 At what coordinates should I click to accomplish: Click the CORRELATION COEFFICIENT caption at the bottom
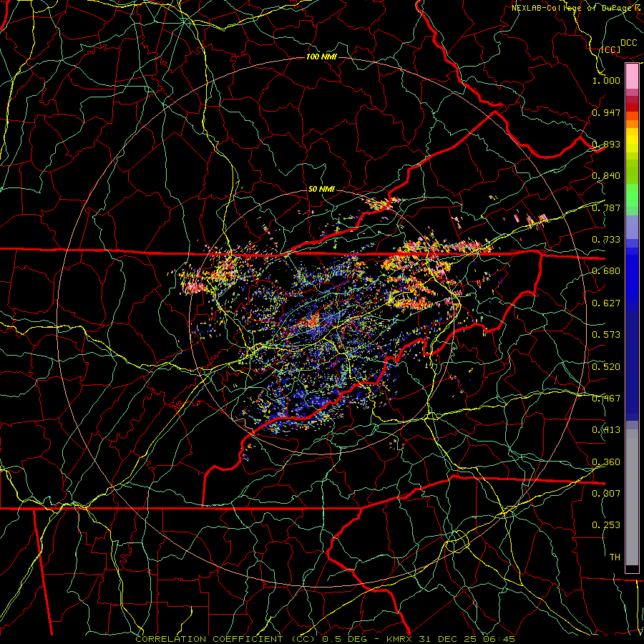326,639
